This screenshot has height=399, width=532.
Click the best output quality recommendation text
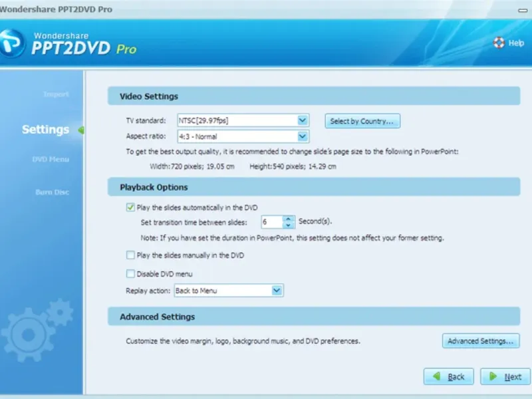point(292,152)
